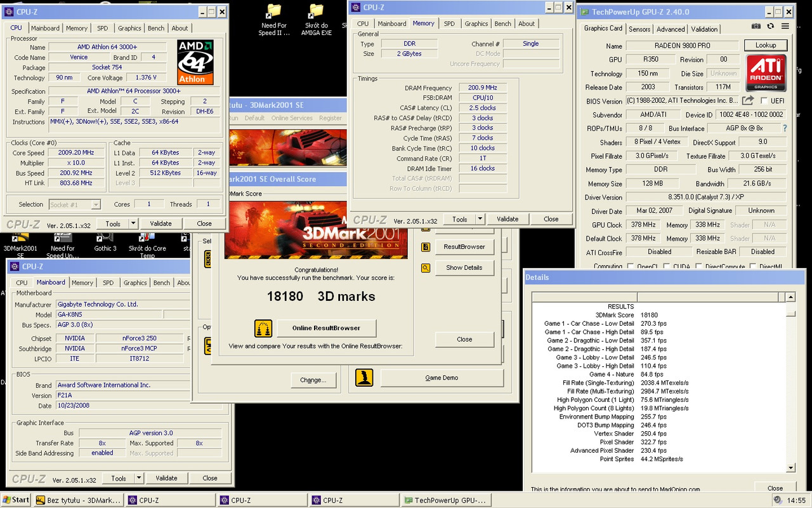Open Online Services menu in 3DMark2001
The width and height of the screenshot is (812, 508).
click(x=292, y=118)
